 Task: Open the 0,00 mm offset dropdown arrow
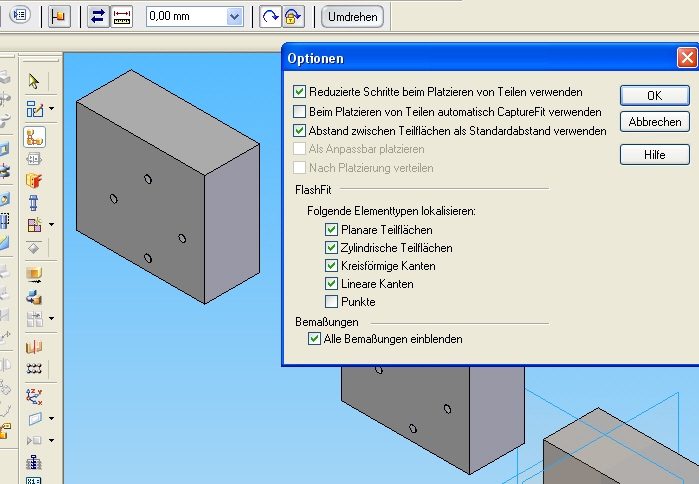pyautogui.click(x=234, y=16)
